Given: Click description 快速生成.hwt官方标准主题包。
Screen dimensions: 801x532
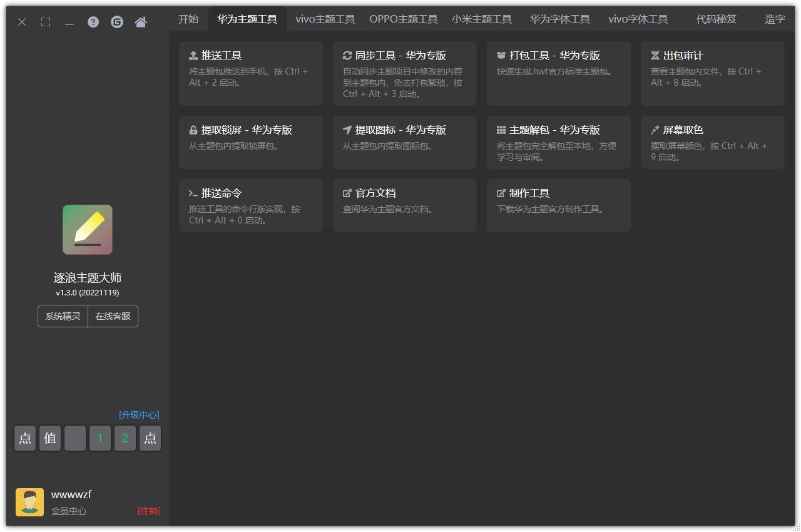Looking at the screenshot, I should coord(556,71).
